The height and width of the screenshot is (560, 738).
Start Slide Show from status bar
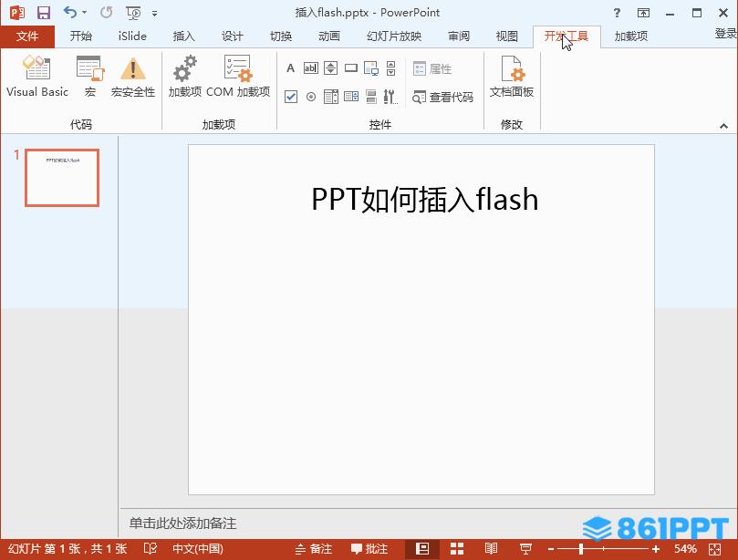pyautogui.click(x=525, y=549)
